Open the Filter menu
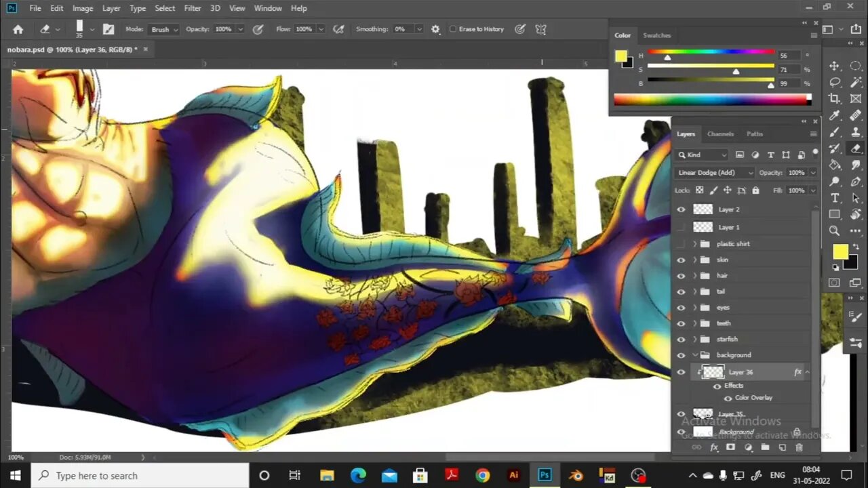This screenshot has height=488, width=868. pos(193,8)
